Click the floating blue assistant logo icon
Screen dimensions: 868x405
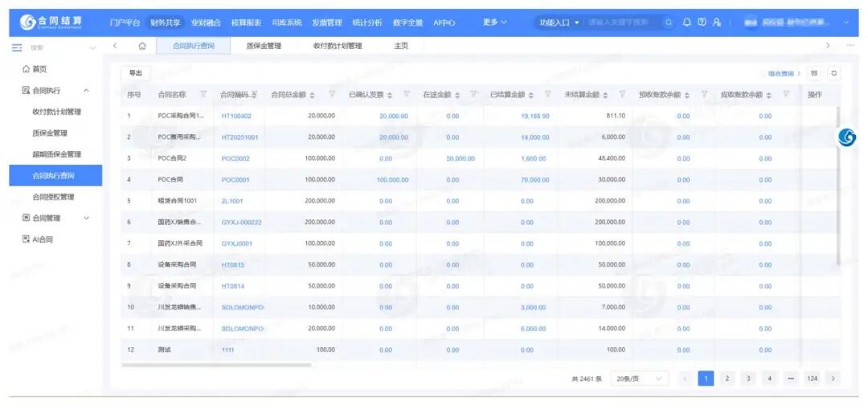pyautogui.click(x=847, y=137)
